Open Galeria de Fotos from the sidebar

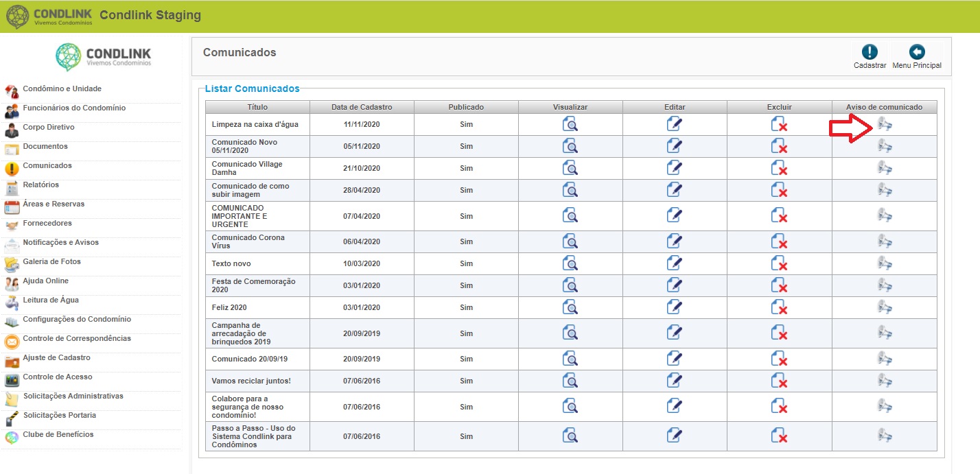point(51,261)
